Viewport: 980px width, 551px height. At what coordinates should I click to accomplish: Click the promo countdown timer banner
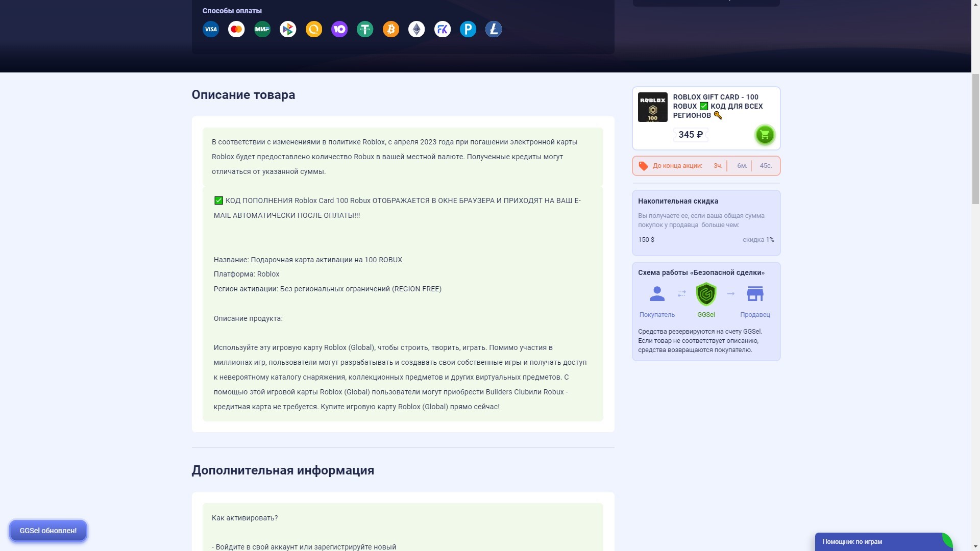pyautogui.click(x=706, y=166)
